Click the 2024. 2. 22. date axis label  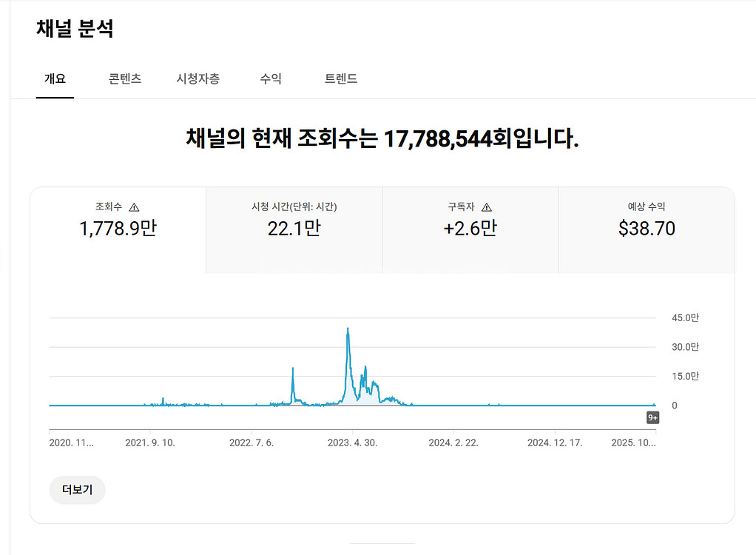point(453,443)
